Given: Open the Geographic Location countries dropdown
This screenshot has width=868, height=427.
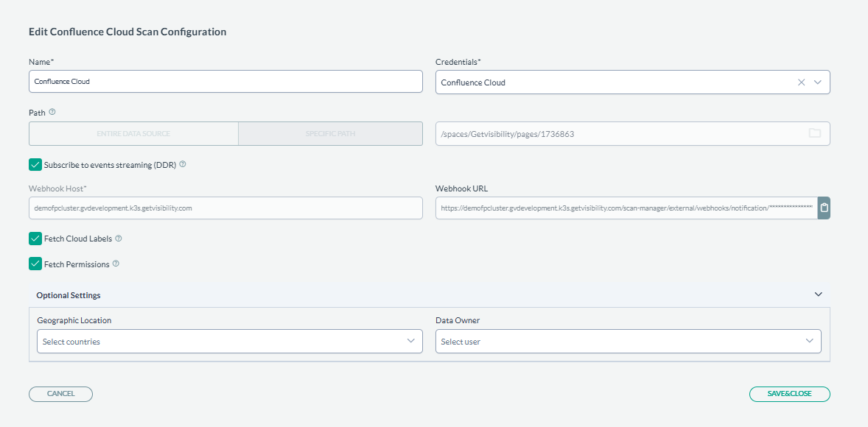Looking at the screenshot, I should click(x=229, y=341).
